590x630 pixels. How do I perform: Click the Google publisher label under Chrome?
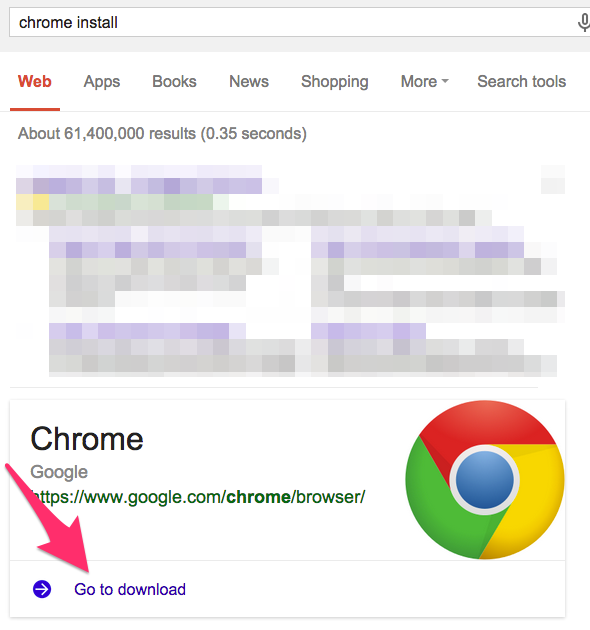coord(59,472)
